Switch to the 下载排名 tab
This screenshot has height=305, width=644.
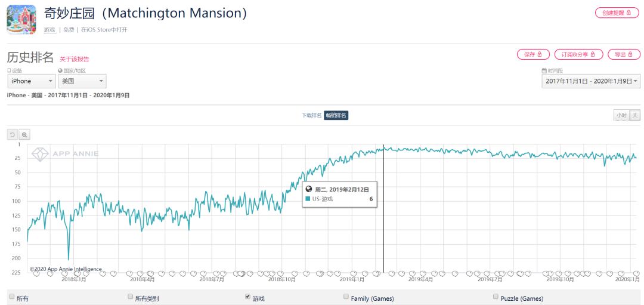pyautogui.click(x=311, y=115)
